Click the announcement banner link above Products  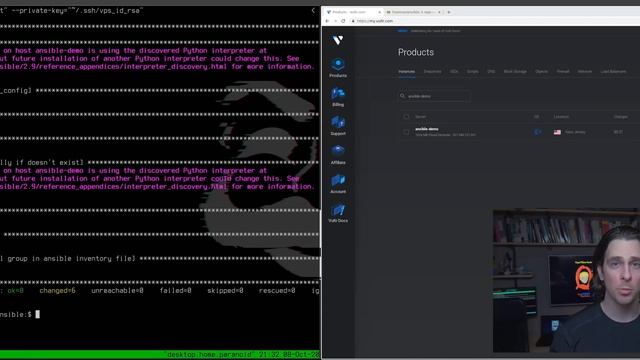click(436, 31)
